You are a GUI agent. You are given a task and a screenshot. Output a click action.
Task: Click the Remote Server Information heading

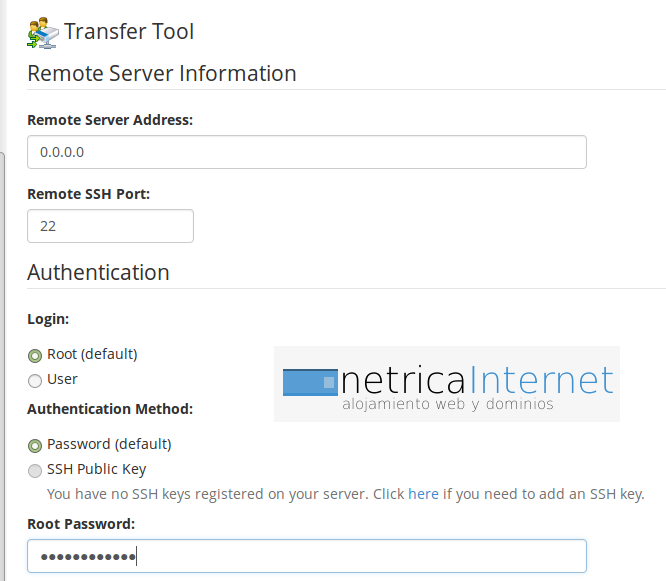(x=162, y=74)
